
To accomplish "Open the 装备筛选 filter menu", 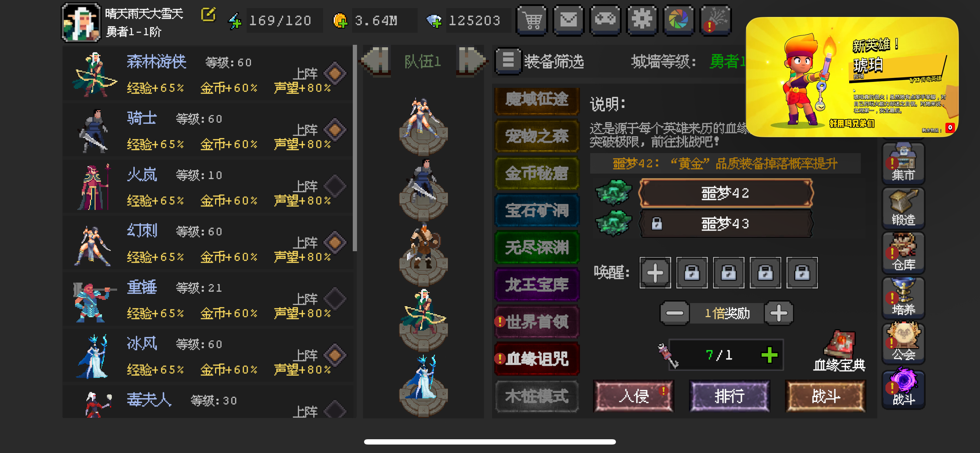I will tap(540, 61).
